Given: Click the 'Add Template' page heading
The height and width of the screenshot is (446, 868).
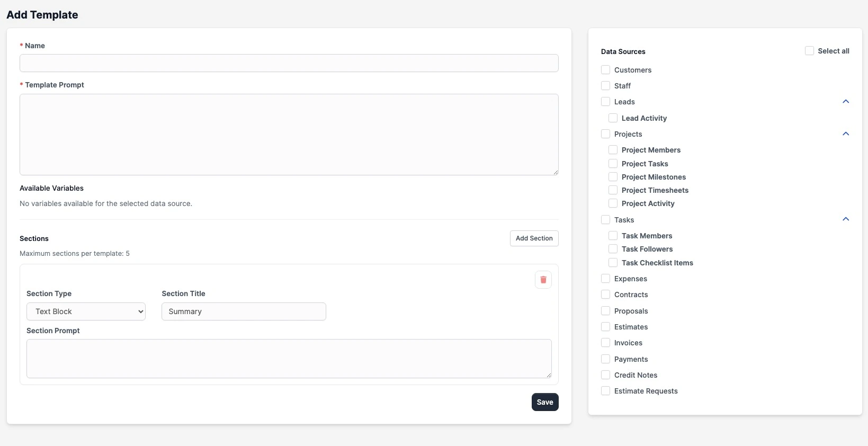Looking at the screenshot, I should tap(42, 15).
